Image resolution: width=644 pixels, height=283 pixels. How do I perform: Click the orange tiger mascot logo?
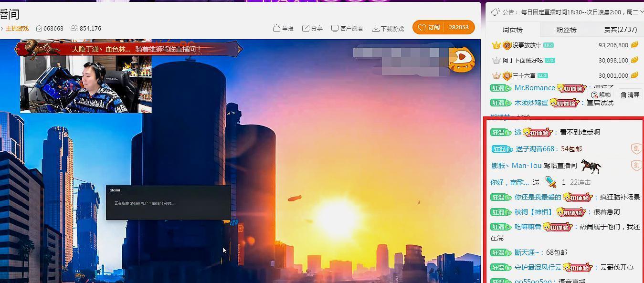coord(461,59)
